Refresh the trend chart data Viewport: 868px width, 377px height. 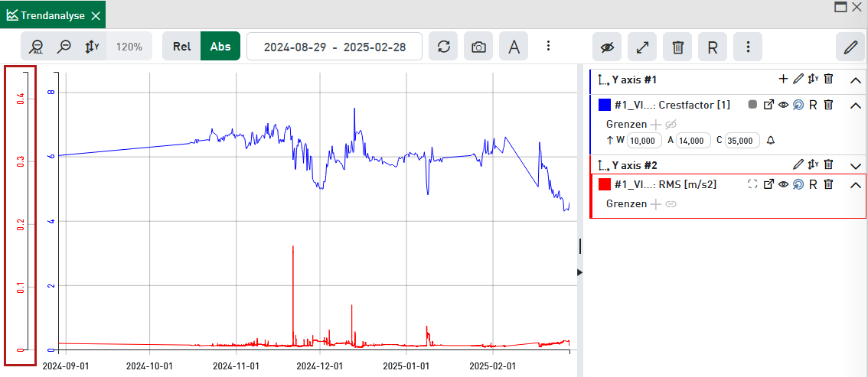pos(443,47)
